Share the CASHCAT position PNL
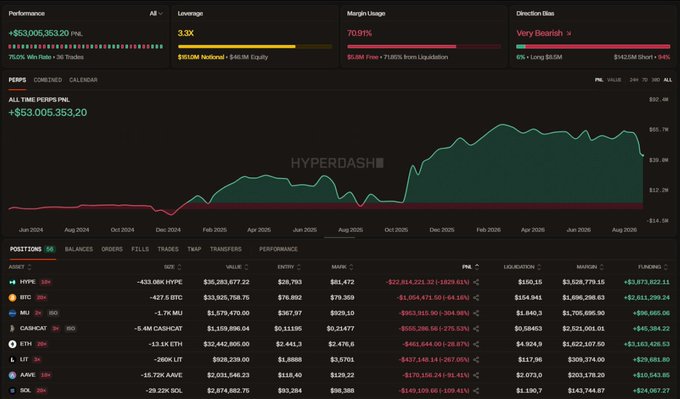Viewport: 680px width, 399px height. [476, 329]
